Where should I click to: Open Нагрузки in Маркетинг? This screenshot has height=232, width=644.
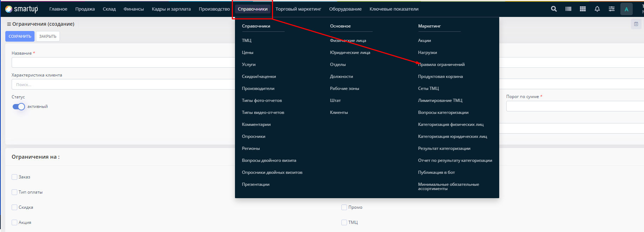[x=427, y=53]
